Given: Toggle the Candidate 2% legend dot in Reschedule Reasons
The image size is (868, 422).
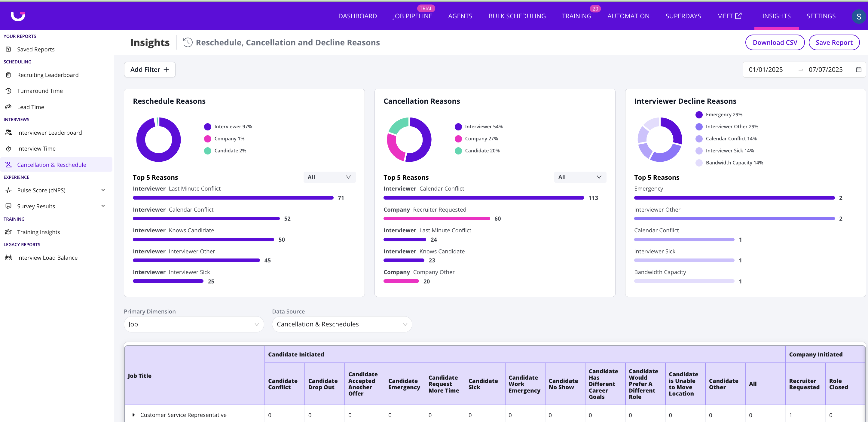Looking at the screenshot, I should (208, 151).
